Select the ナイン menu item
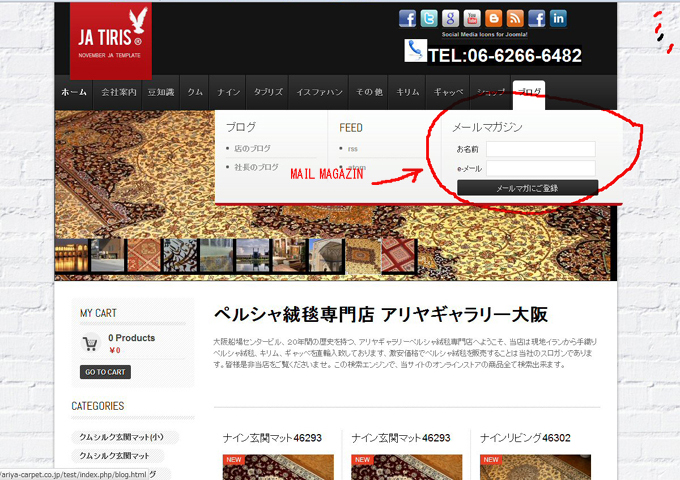Screen dimensions: 680x480 pyautogui.click(x=229, y=92)
